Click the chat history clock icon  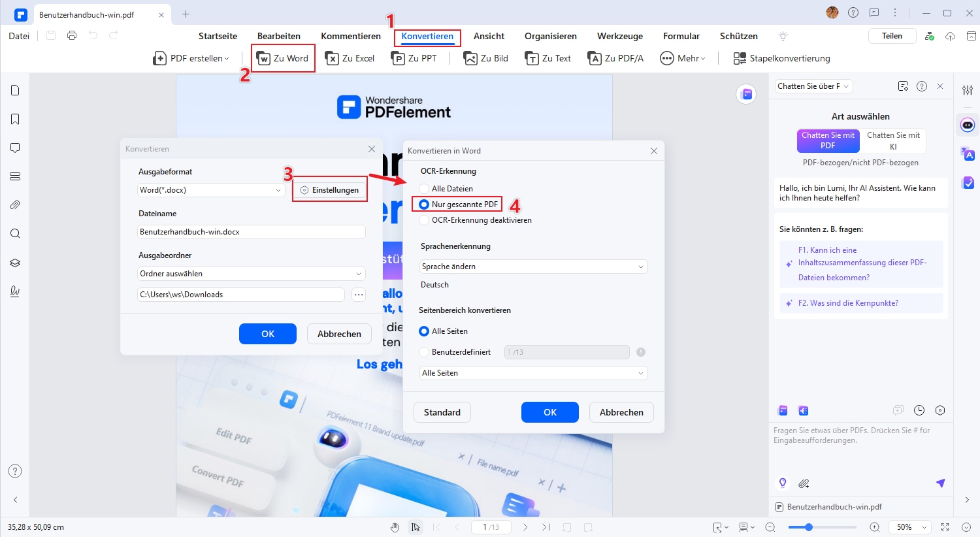[x=919, y=410]
